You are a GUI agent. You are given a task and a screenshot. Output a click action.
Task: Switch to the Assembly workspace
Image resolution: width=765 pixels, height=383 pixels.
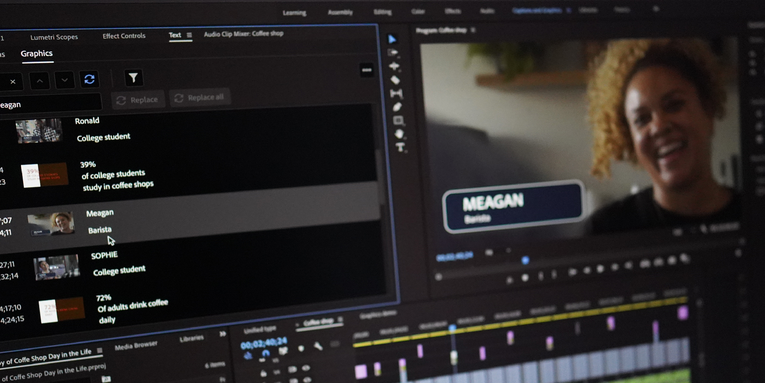click(340, 12)
